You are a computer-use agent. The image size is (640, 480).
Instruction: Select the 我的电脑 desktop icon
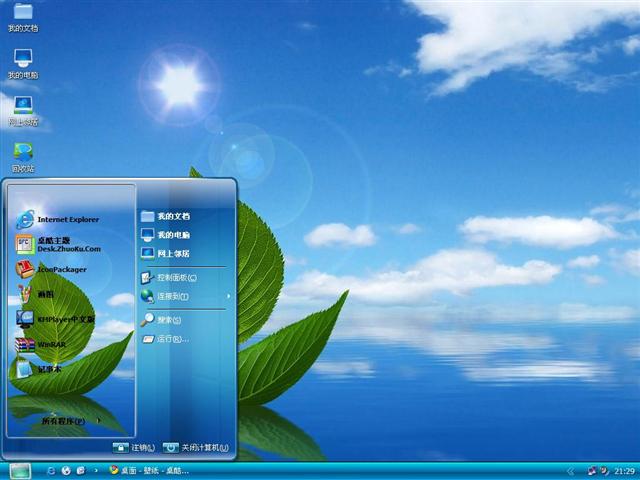(x=22, y=62)
